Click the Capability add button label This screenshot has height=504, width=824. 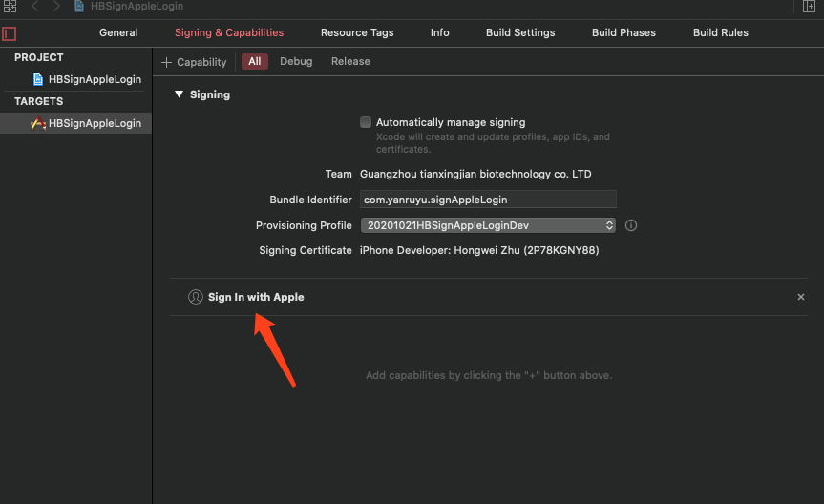[x=201, y=62]
